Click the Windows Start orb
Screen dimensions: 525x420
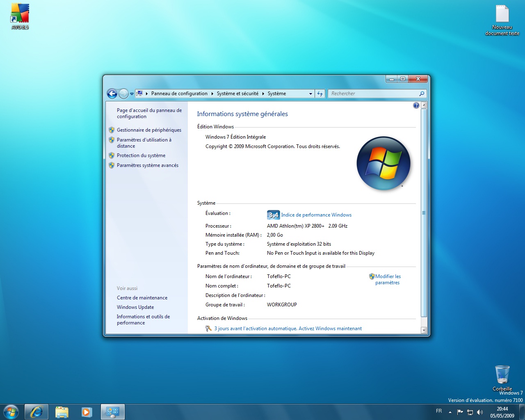click(11, 412)
